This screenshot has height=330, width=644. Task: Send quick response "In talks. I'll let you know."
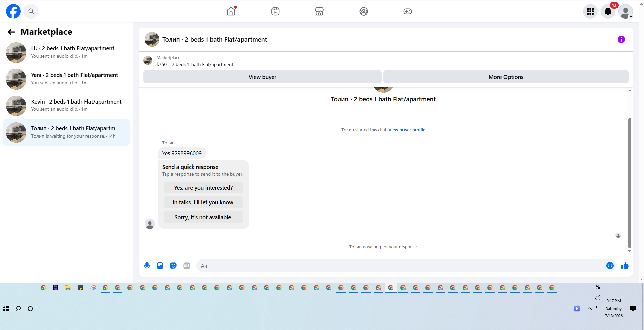click(203, 202)
